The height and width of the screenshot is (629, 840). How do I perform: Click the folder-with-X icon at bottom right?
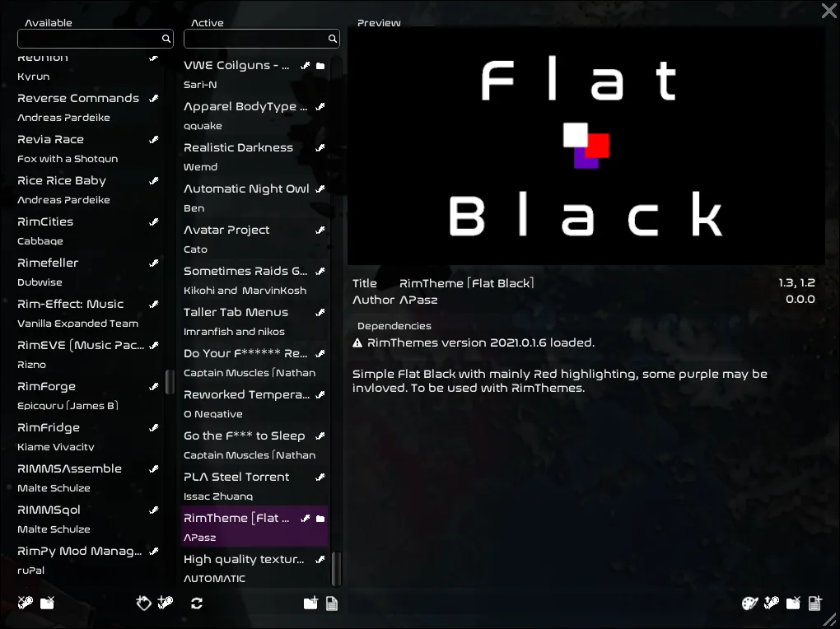click(x=793, y=603)
